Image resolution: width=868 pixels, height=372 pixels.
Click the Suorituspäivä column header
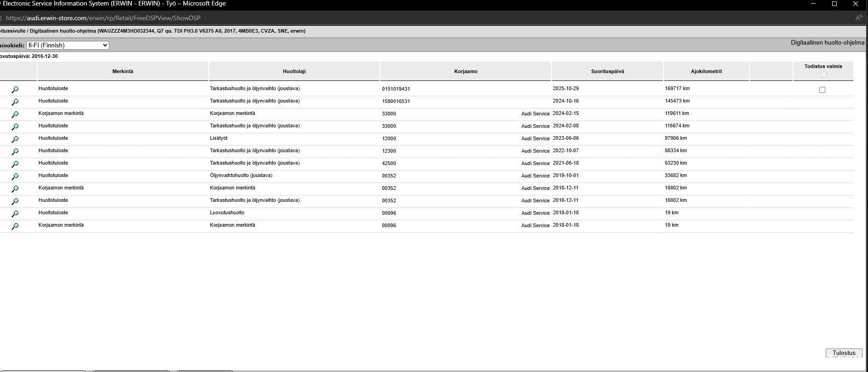pos(607,71)
